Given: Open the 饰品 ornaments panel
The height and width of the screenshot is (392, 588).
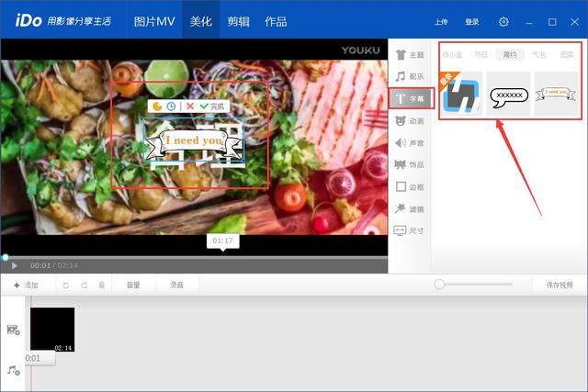Looking at the screenshot, I should (x=410, y=164).
